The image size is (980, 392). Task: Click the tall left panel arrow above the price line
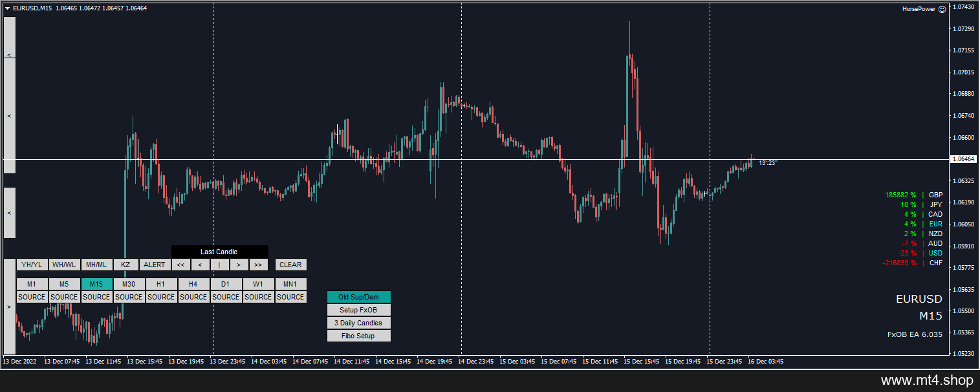[x=10, y=116]
